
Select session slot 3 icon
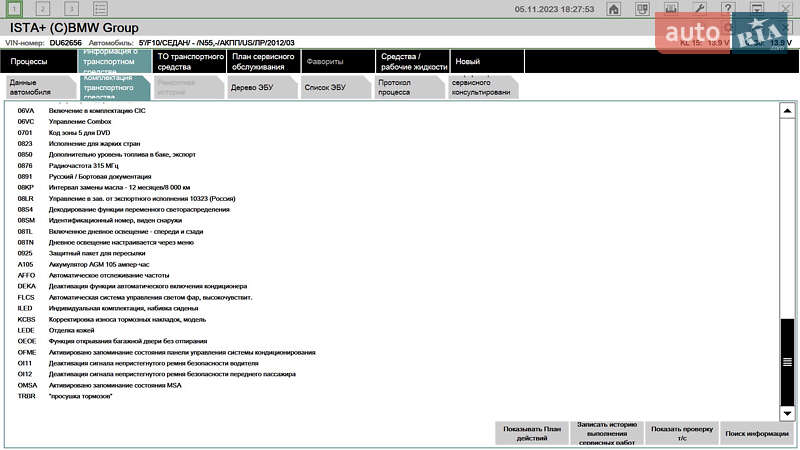pos(71,9)
